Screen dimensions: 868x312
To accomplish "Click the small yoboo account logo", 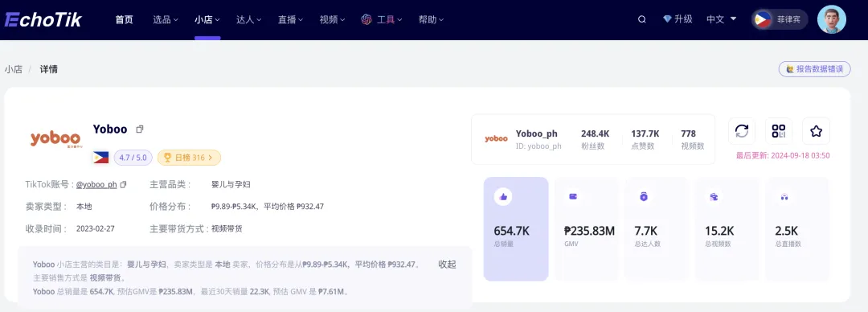I will pos(496,138).
